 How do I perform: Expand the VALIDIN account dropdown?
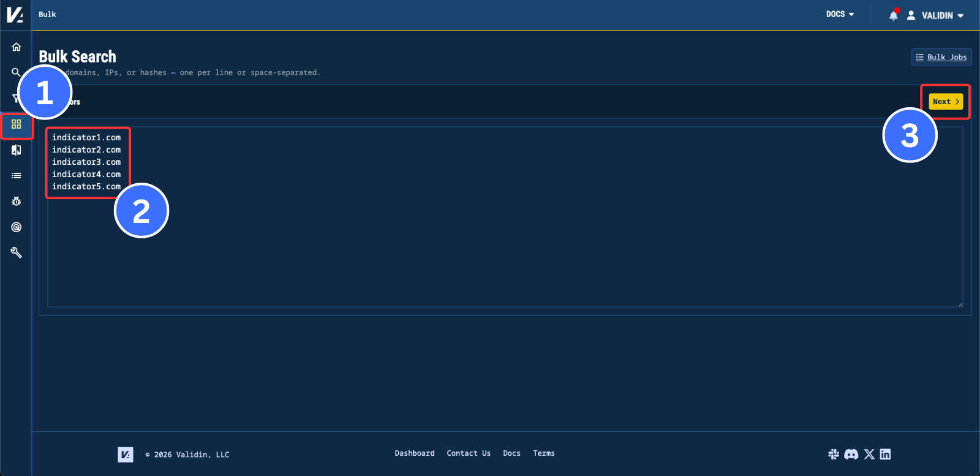point(943,15)
